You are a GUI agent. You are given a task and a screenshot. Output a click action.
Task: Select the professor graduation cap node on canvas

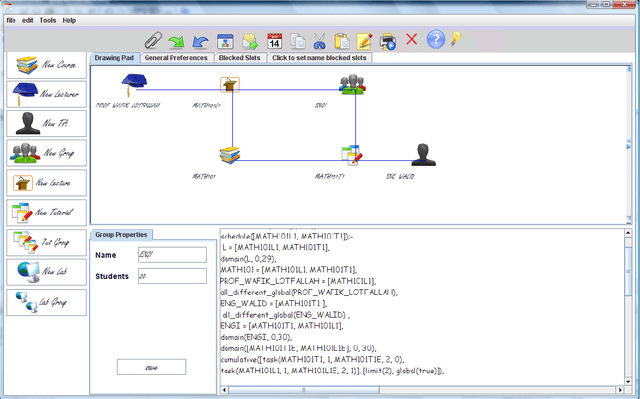coord(133,84)
